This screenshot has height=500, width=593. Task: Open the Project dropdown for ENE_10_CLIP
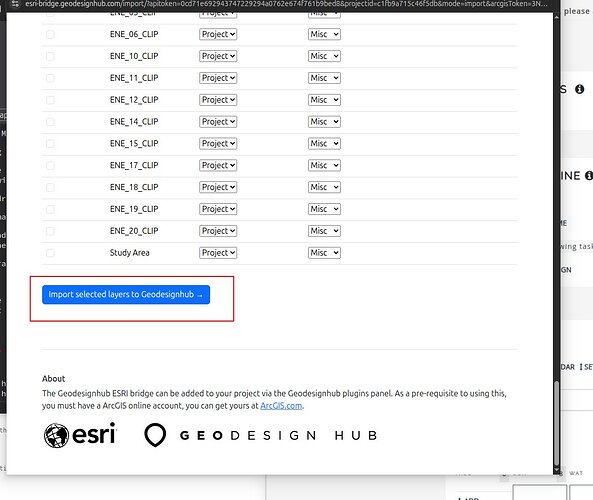point(218,56)
